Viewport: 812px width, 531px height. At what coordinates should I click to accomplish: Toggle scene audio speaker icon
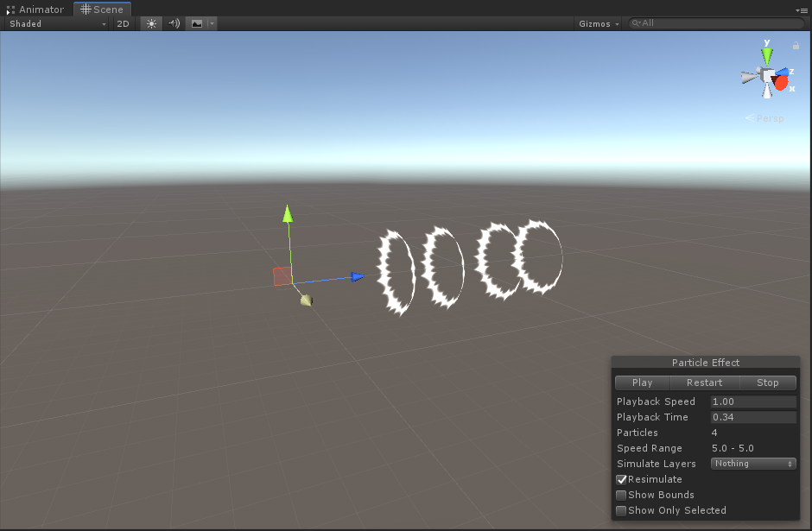[174, 24]
